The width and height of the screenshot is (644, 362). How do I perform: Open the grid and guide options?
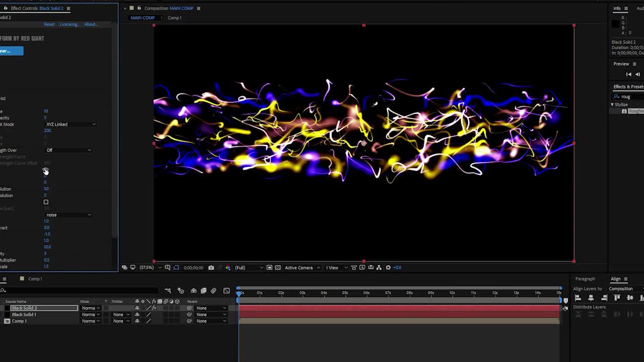[168, 267]
